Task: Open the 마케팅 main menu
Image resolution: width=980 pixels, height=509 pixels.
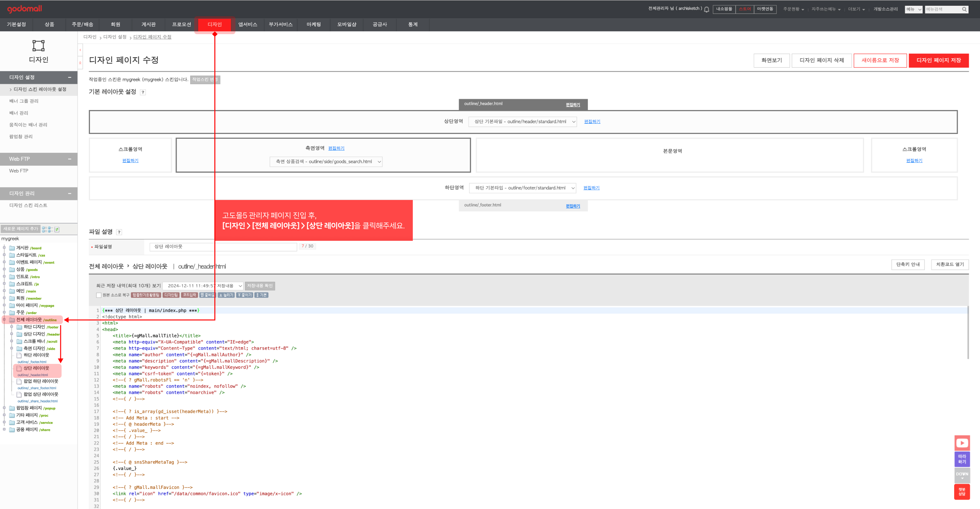Action: (x=314, y=25)
